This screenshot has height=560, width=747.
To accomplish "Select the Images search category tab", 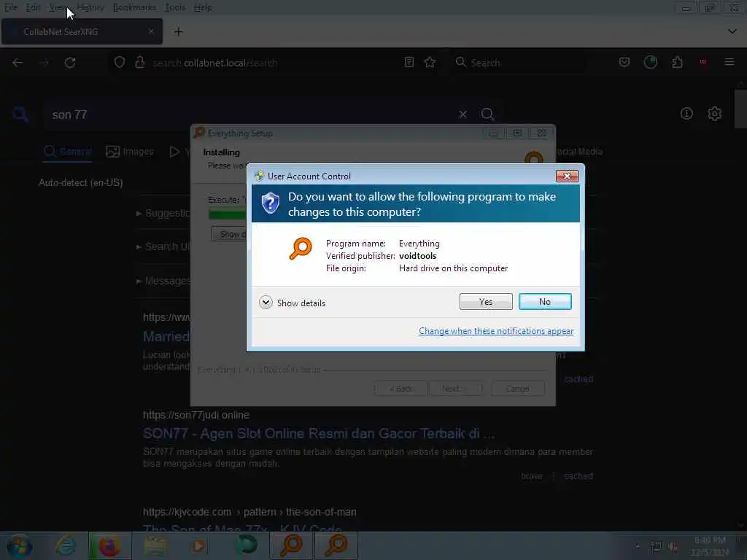I will pos(130,152).
